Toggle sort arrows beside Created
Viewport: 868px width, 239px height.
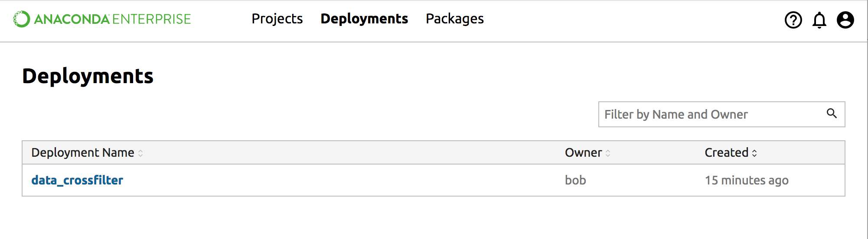[754, 153]
